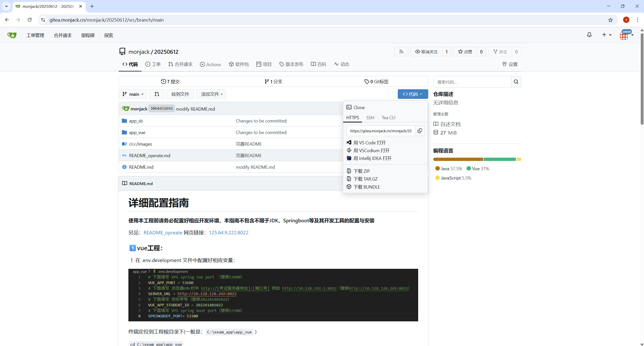Open the 工单 issues tab
Viewport: 644px width, 346px height.
click(153, 64)
